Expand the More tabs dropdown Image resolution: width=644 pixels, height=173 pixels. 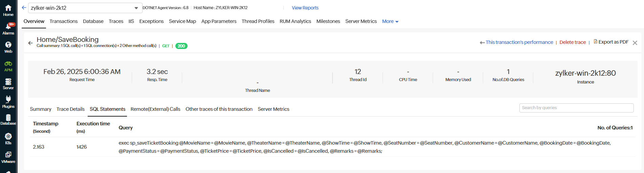390,21
